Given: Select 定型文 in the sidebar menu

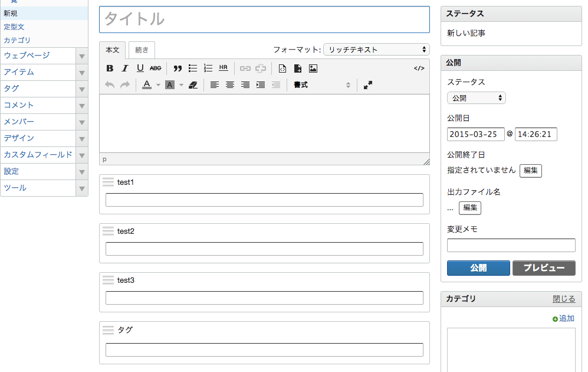Looking at the screenshot, I should [14, 27].
